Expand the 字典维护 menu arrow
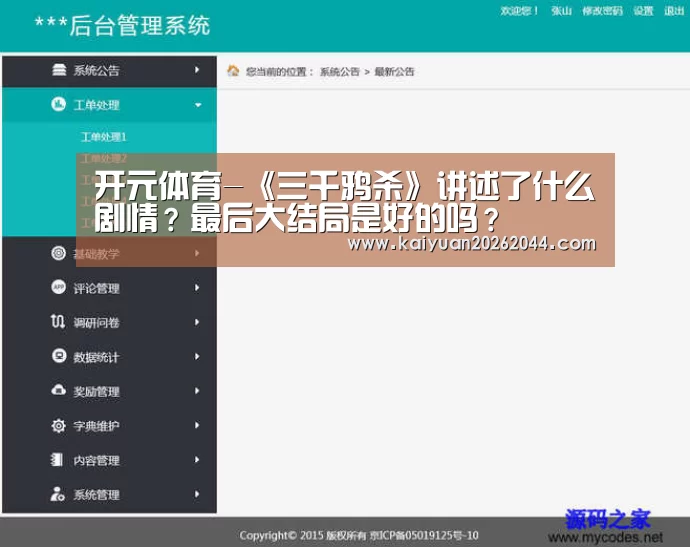This screenshot has width=690, height=547. pyautogui.click(x=197, y=425)
